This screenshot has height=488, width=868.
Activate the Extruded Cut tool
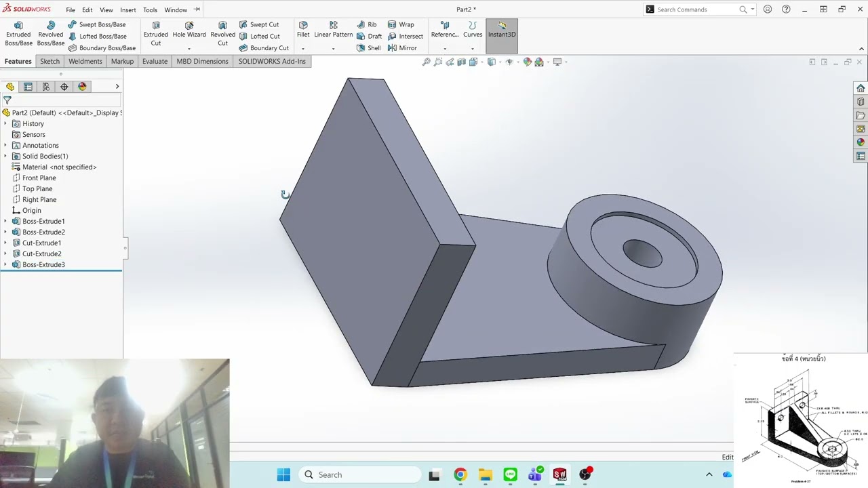tap(155, 34)
